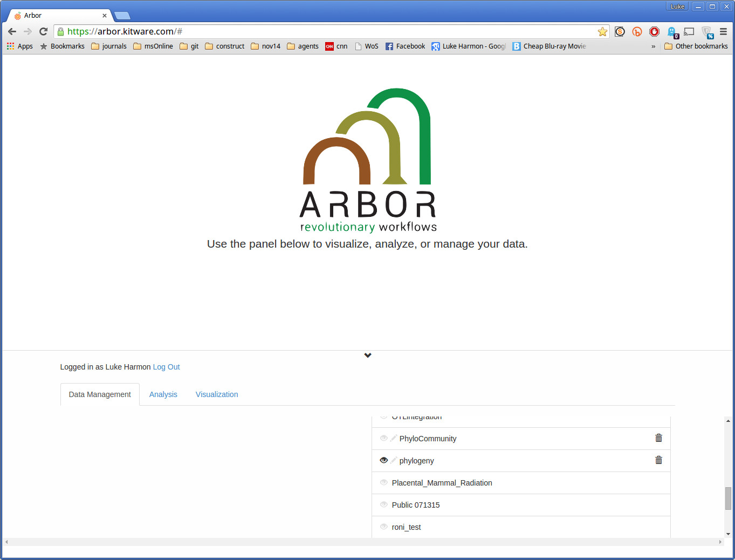The height and width of the screenshot is (560, 735).
Task: Toggle visibility eye for phylogeny
Action: point(384,460)
